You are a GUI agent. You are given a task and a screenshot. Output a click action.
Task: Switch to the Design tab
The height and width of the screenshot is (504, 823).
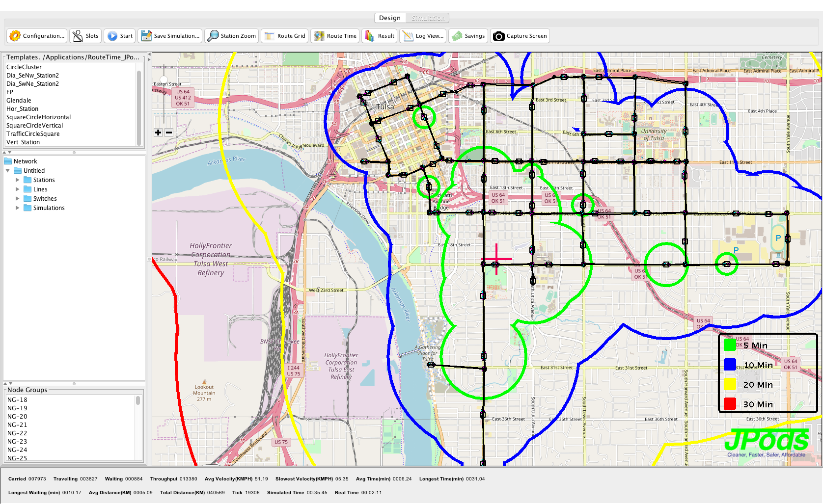390,18
